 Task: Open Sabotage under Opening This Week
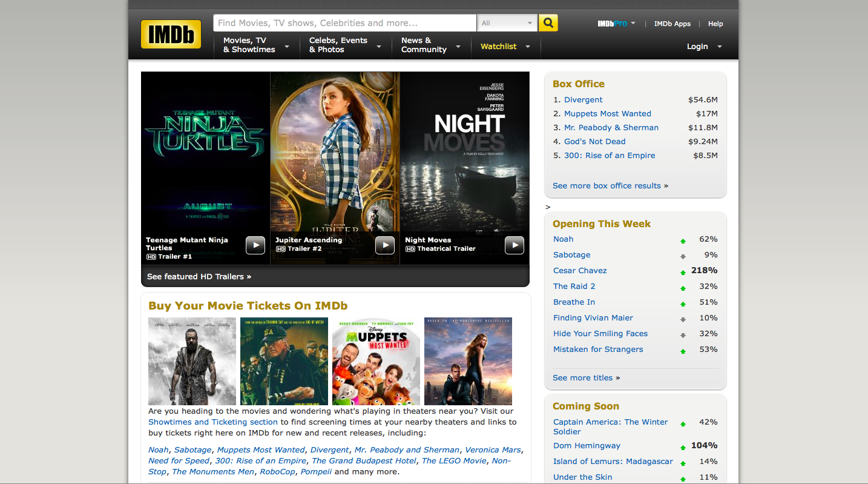pyautogui.click(x=572, y=254)
